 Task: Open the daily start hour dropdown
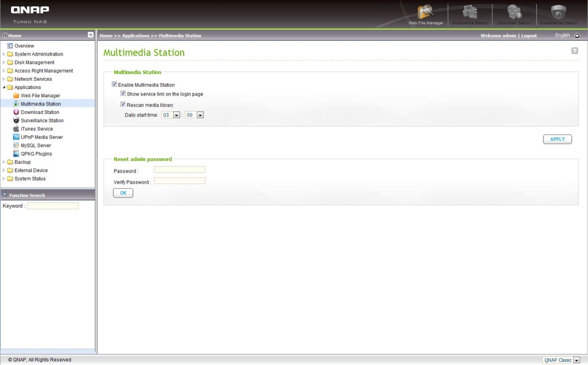point(176,115)
